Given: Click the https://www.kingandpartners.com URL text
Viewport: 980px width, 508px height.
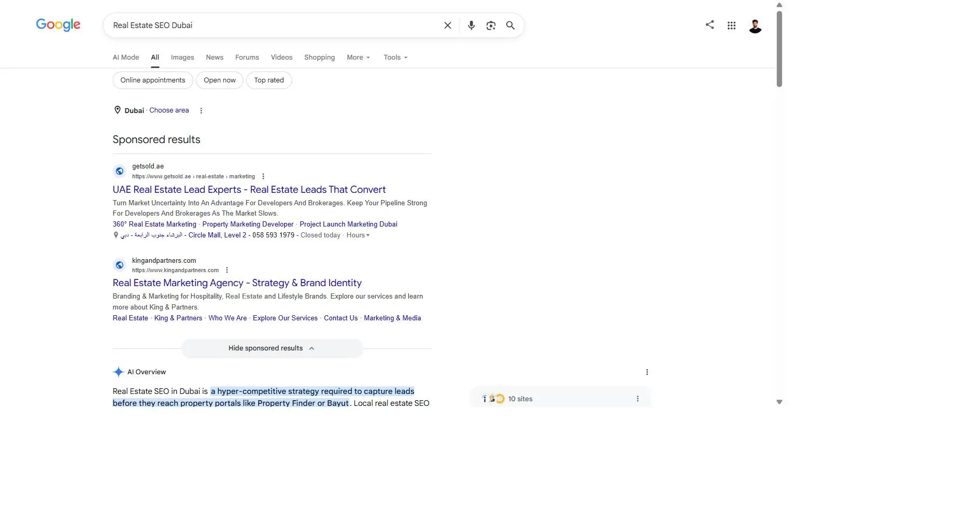Looking at the screenshot, I should pos(175,270).
